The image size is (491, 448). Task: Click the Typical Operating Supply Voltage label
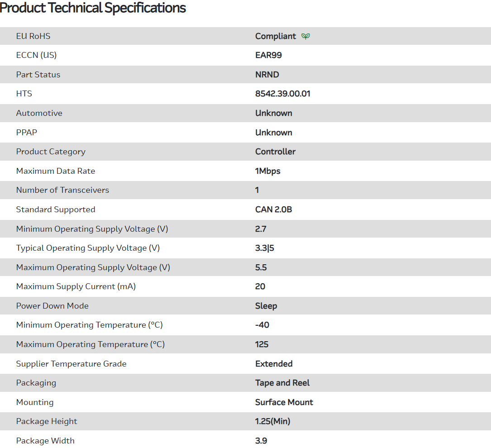pyautogui.click(x=88, y=248)
